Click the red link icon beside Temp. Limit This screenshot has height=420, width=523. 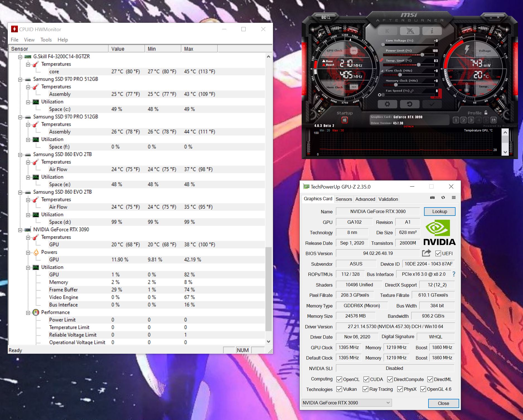[x=381, y=60]
